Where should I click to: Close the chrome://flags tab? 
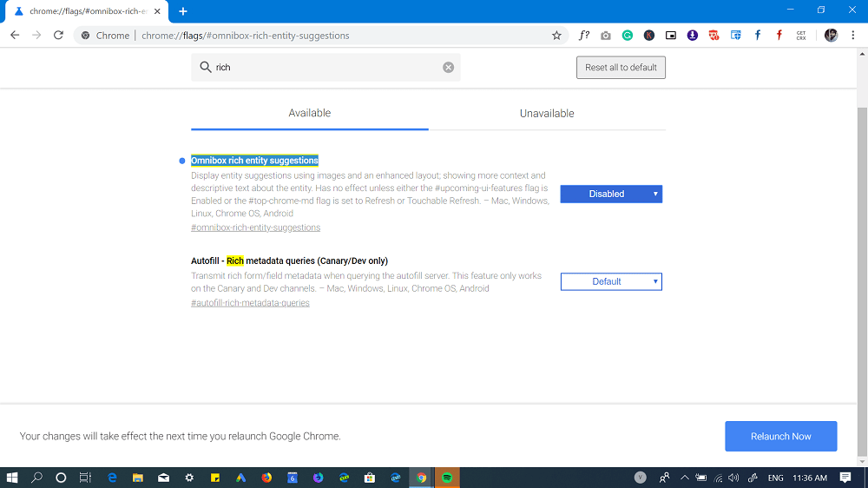pos(157,11)
